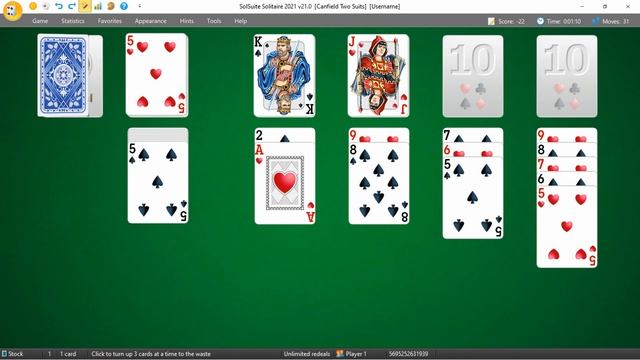Click the game number 5695252631939
This screenshot has height=360, width=640.
coord(408,354)
